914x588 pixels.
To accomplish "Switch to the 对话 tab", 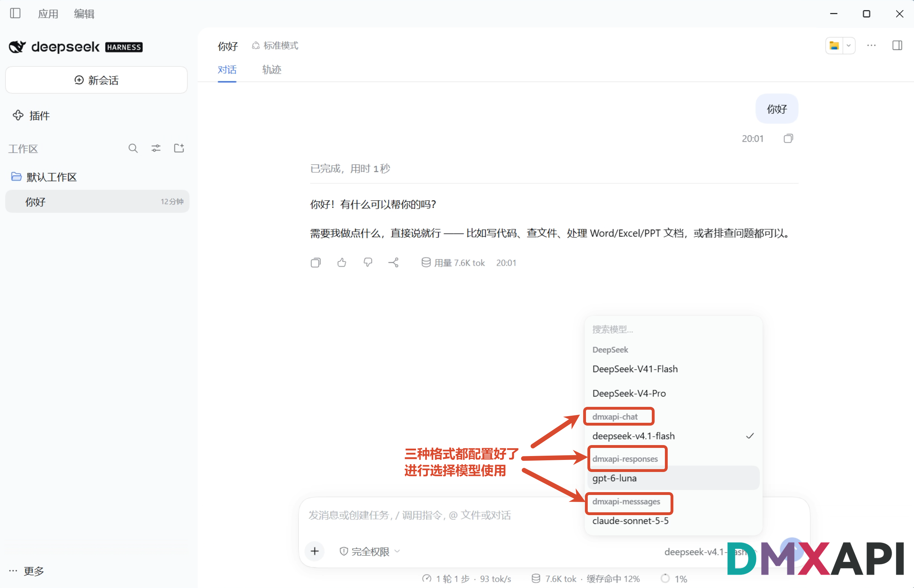I will pyautogui.click(x=227, y=70).
